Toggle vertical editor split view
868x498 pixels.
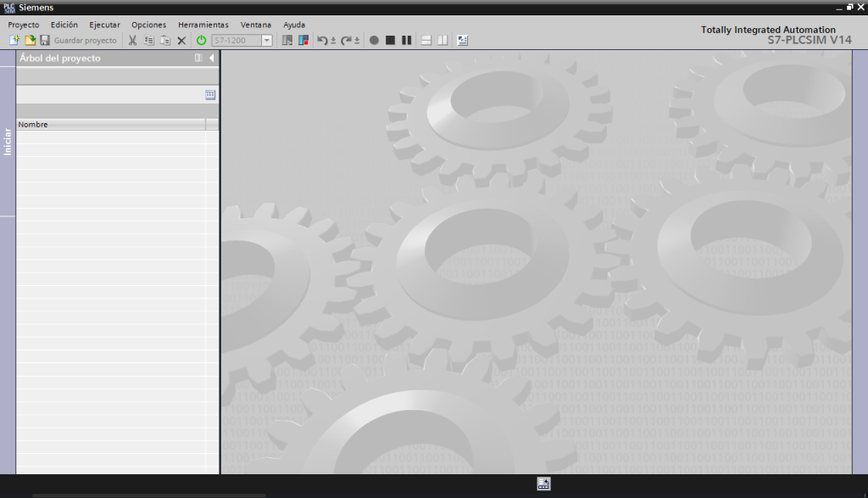point(442,40)
